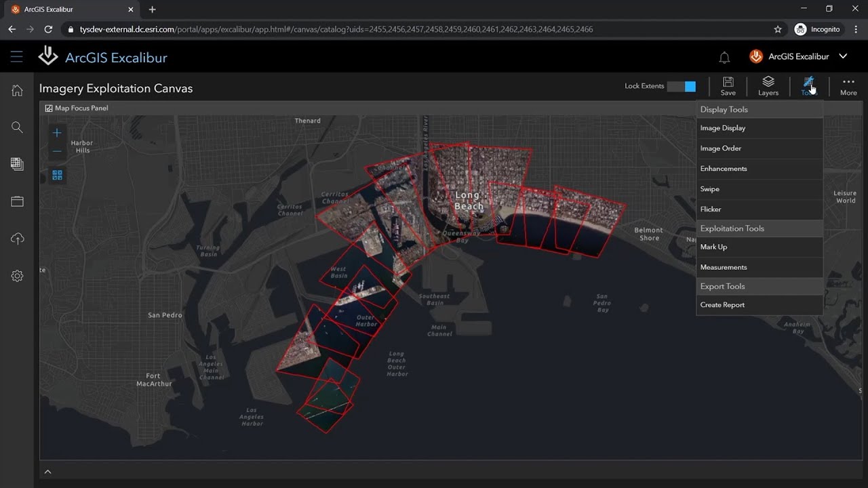Click the blue grid extent button
868x488 pixels.
[x=57, y=175]
